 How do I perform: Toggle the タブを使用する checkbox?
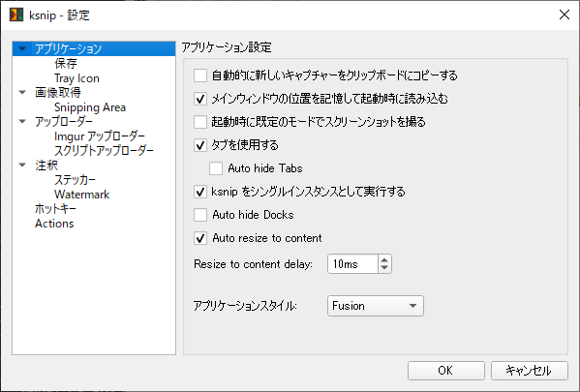coord(200,145)
